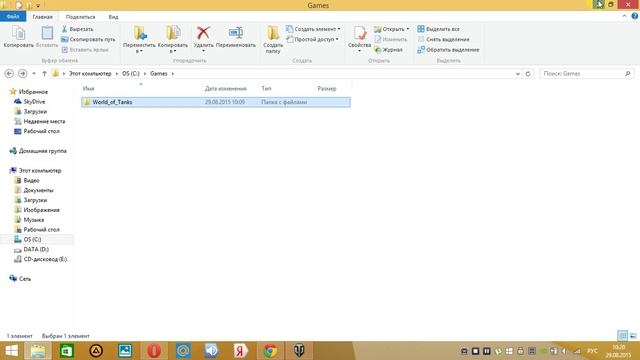The image size is (640, 360).
Task: Click Создать папку icon
Action: pyautogui.click(x=273, y=39)
